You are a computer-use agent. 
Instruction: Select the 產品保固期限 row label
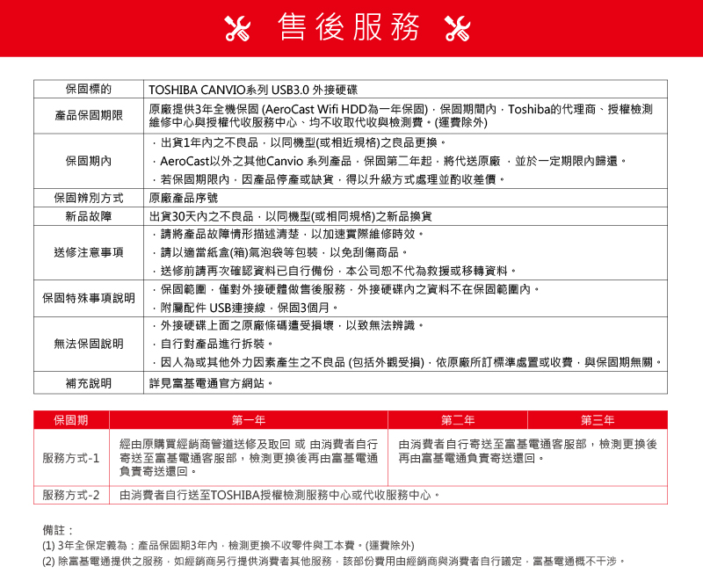coord(89,115)
